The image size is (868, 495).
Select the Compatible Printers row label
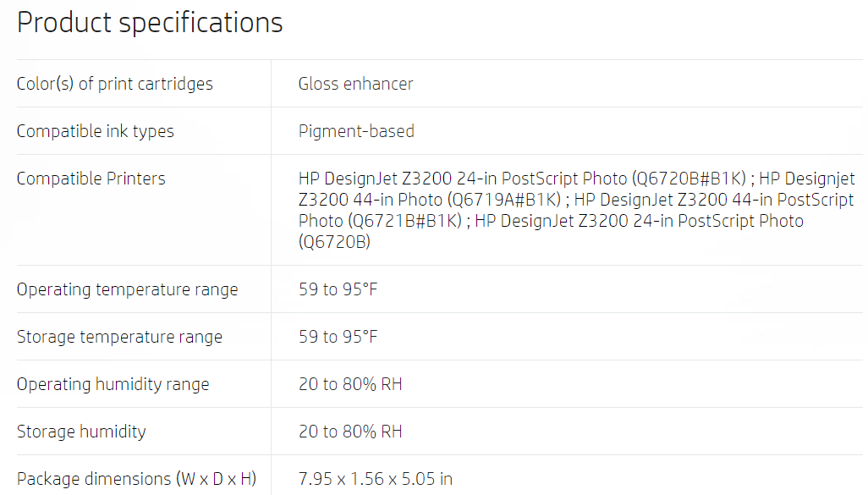[91, 179]
